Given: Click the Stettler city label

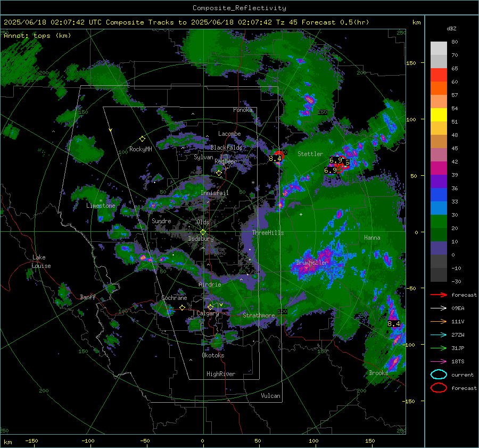Looking at the screenshot, I should pos(310,154).
